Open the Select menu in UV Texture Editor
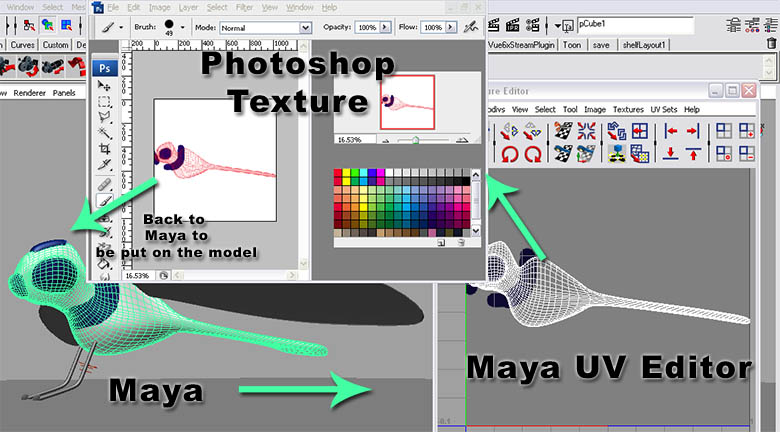This screenshot has height=432, width=780. coord(545,109)
